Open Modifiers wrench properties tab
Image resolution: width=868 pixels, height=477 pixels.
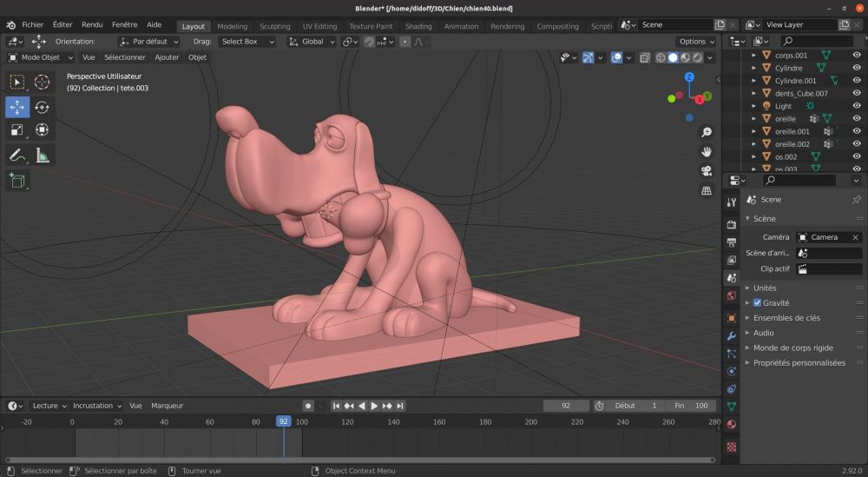(731, 335)
